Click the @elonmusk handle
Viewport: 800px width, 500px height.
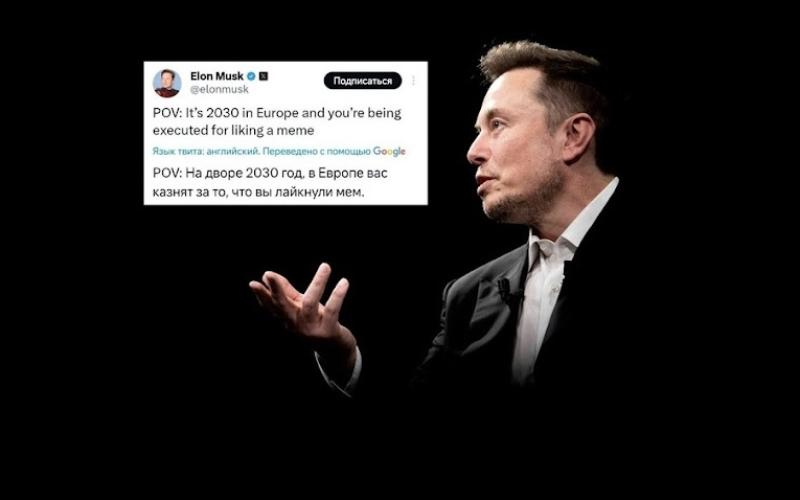[219, 89]
